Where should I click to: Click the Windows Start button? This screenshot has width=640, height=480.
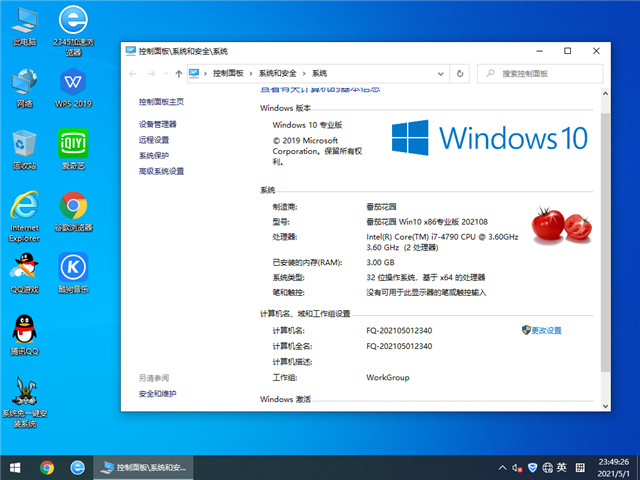click(x=15, y=468)
